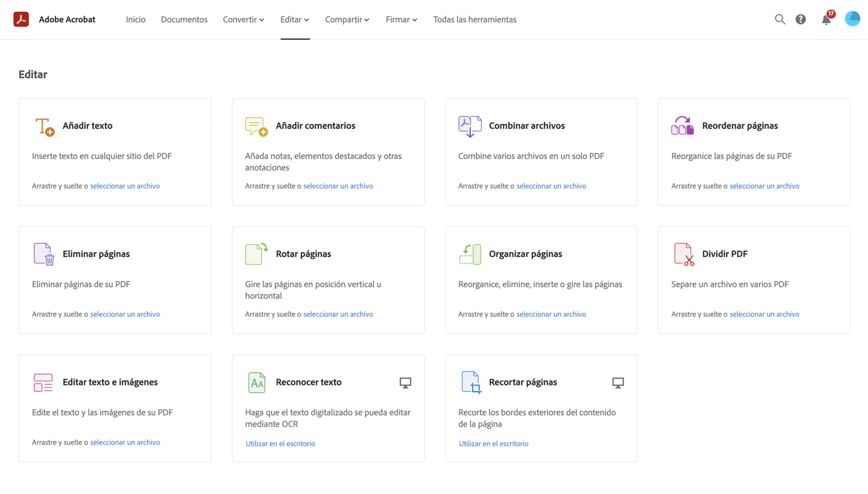Click the Dividir PDF scissors icon
The image size is (868, 494).
click(684, 254)
